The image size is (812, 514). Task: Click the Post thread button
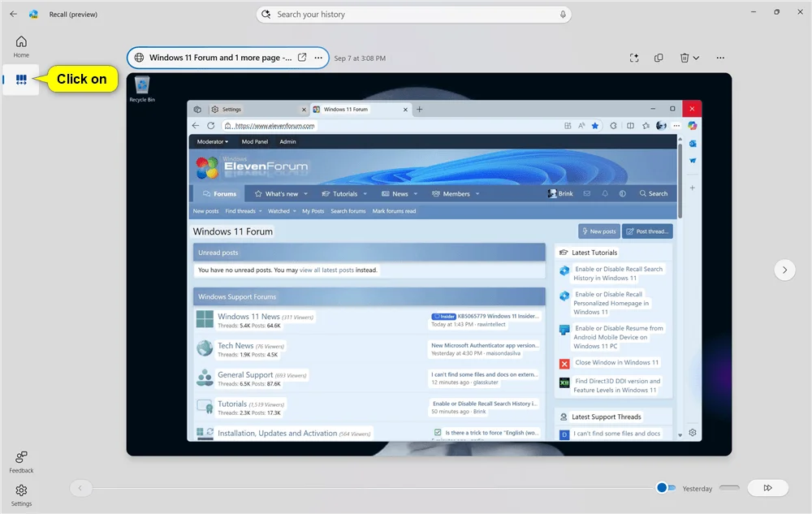[647, 231]
